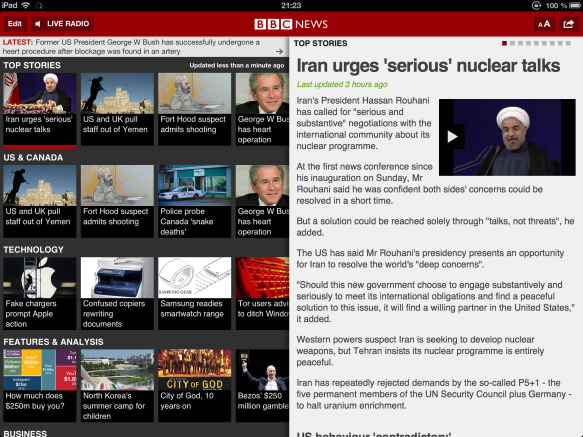Tap the 'BUSINESS' section heading
This screenshot has width=583, height=437.
[x=25, y=433]
